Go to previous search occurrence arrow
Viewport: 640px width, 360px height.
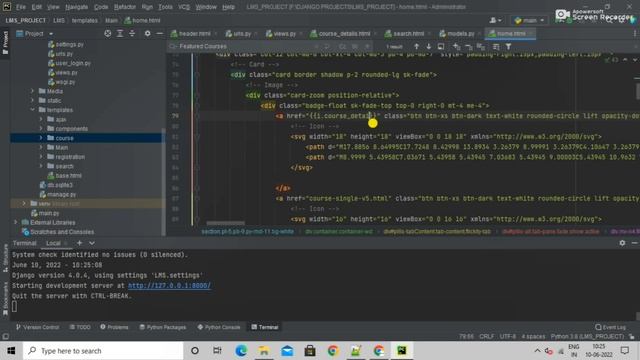click(416, 47)
